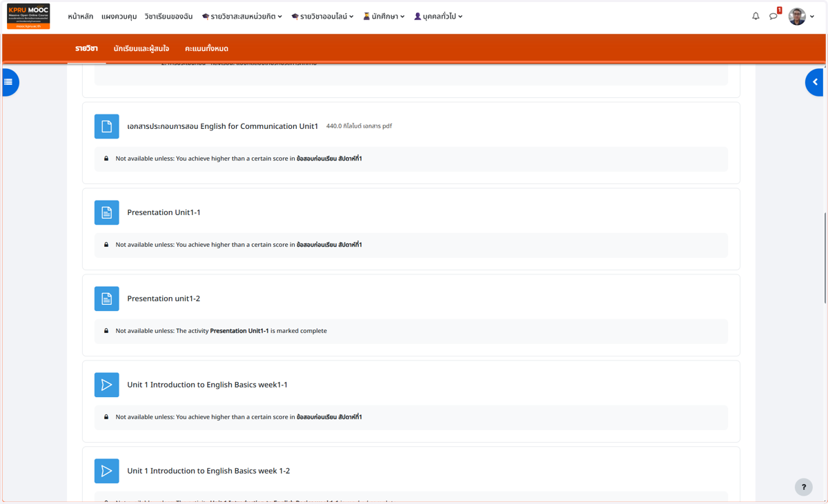
Task: Expand the รายวิชาออนไลน์ dropdown
Action: pos(322,17)
